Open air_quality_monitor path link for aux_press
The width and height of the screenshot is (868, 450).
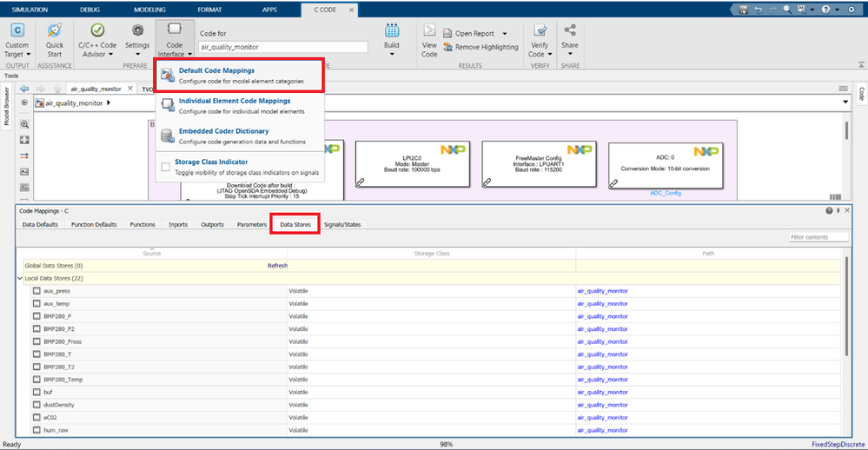602,291
